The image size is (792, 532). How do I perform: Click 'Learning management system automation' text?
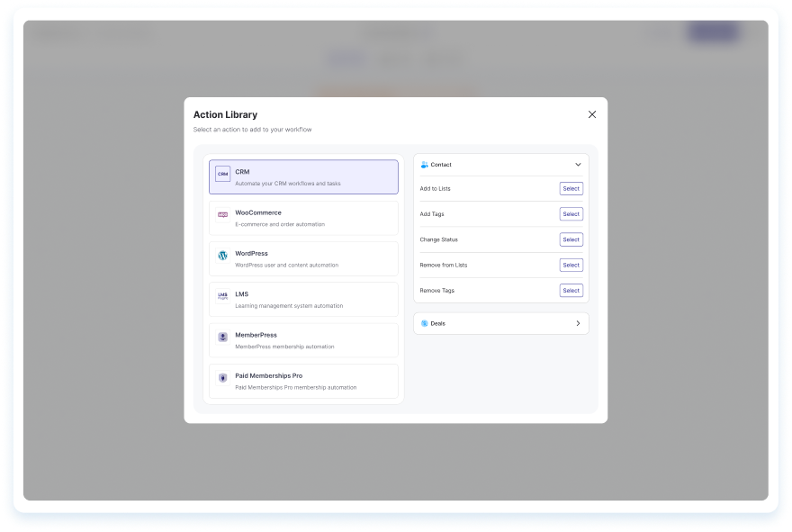(289, 306)
